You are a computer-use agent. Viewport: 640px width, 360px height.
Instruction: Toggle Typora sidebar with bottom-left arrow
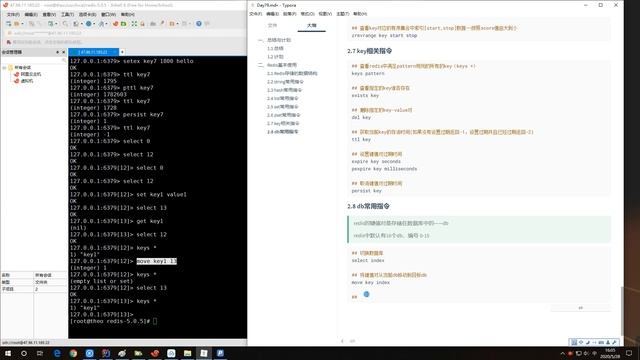(342, 341)
